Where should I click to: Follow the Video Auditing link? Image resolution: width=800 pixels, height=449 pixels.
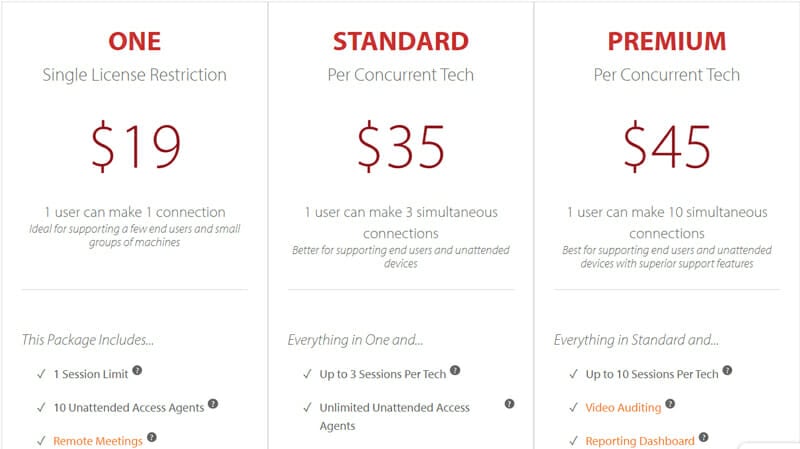coord(623,408)
